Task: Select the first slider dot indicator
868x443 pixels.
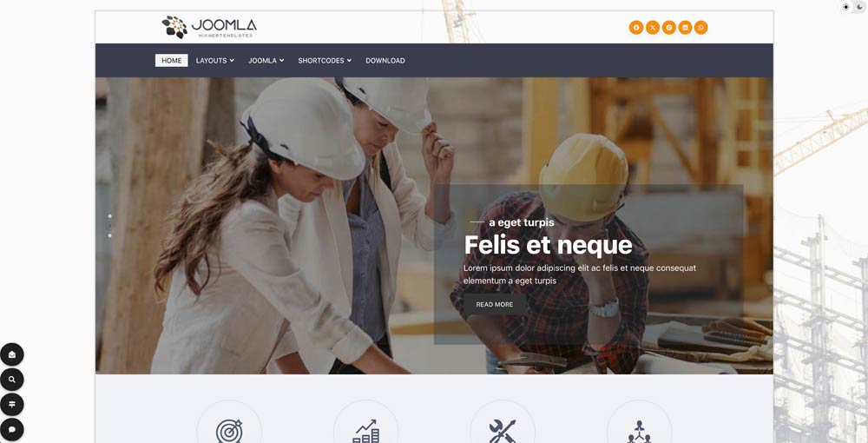Action: pos(109,216)
